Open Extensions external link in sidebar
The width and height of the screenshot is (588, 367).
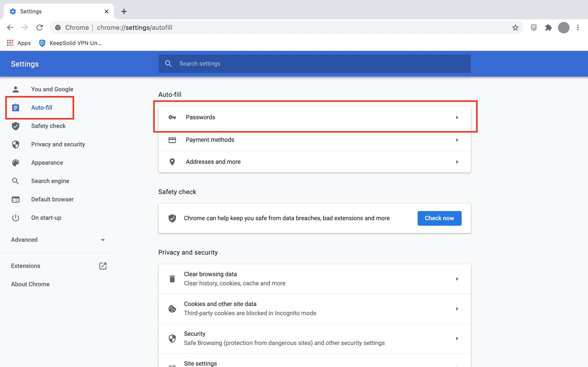click(x=103, y=266)
